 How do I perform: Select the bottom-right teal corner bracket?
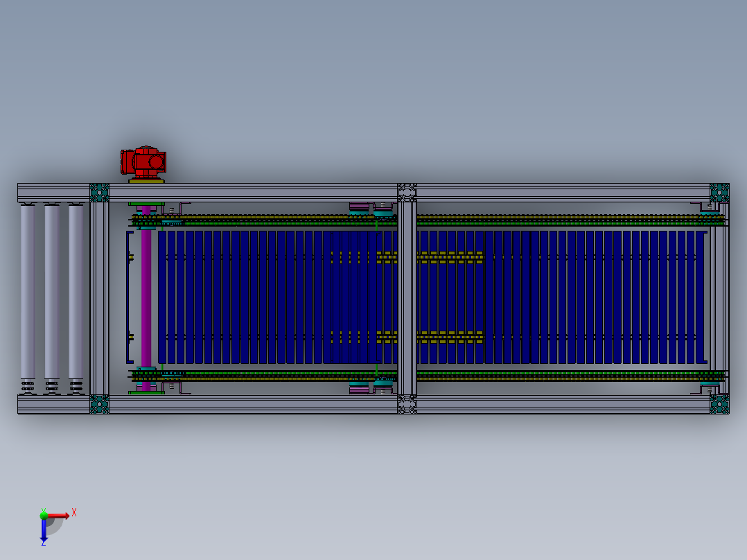[719, 404]
